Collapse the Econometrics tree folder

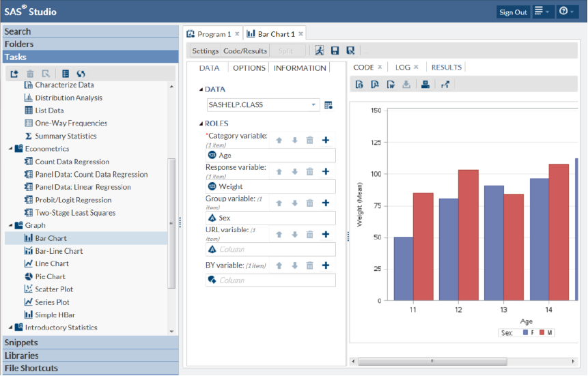11,149
